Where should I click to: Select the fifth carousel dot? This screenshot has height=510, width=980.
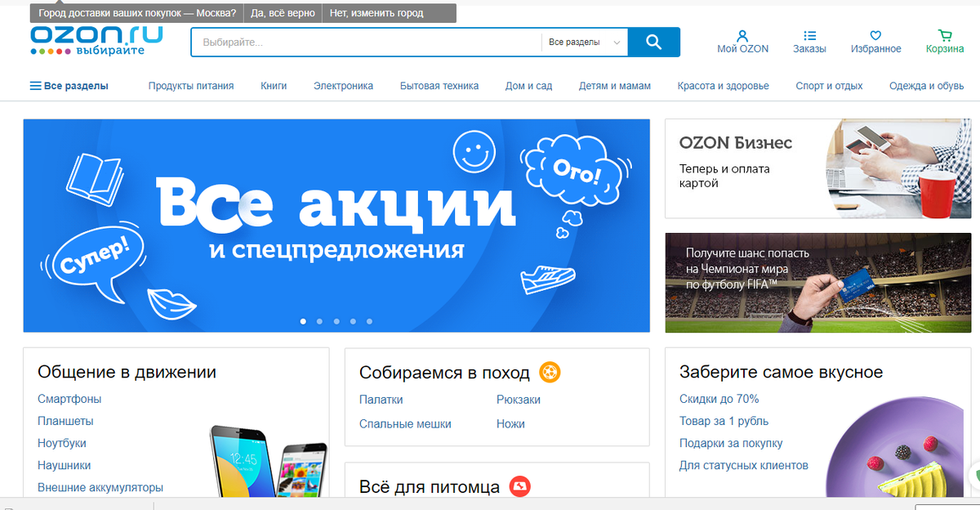(370, 322)
